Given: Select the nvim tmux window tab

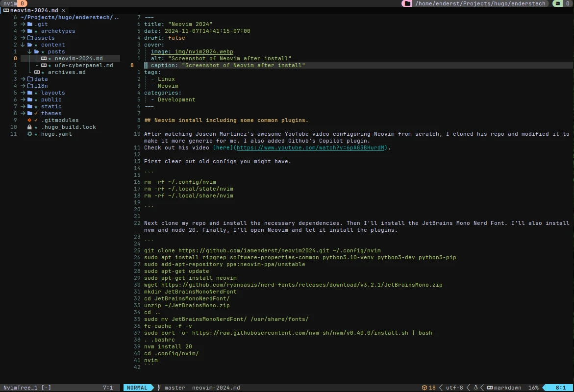Looking at the screenshot, I should pos(14,3).
